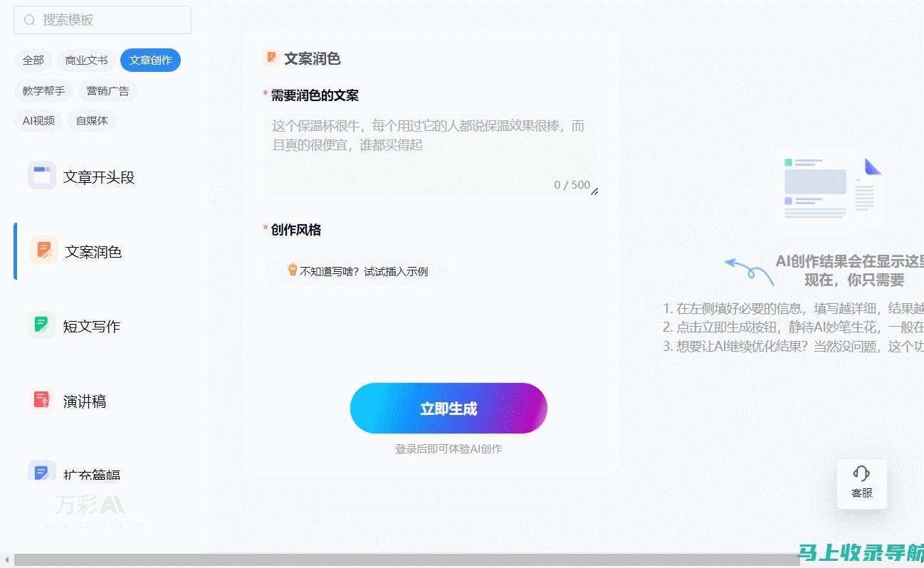
Task: Click the 0 / 500 character counter
Action: click(x=572, y=185)
